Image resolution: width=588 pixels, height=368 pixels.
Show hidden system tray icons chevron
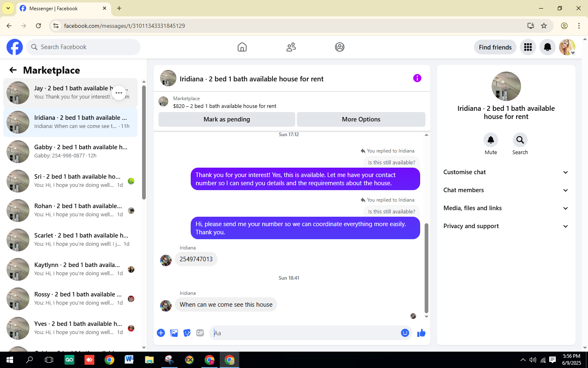pyautogui.click(x=523, y=360)
